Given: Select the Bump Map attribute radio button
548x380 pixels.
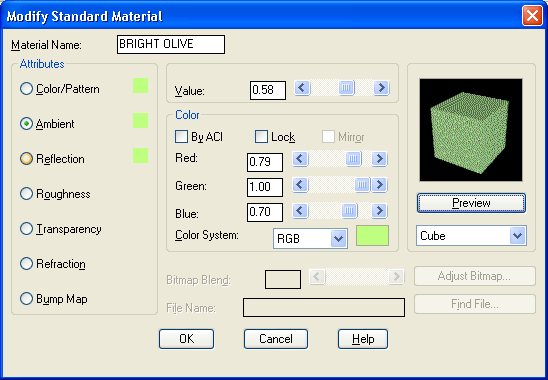Looking at the screenshot, I should coord(26,299).
